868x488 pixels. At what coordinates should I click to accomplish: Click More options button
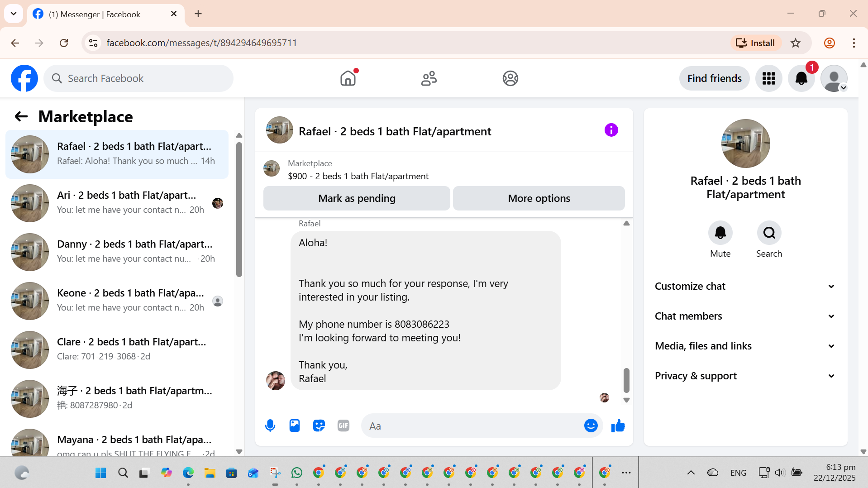[x=539, y=198]
